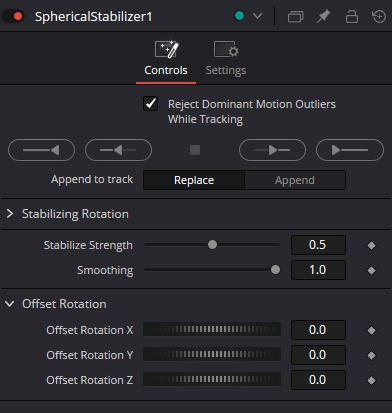Screen dimensions: 392x413
Task: Collapse the Offset Rotation section
Action: click(10, 304)
